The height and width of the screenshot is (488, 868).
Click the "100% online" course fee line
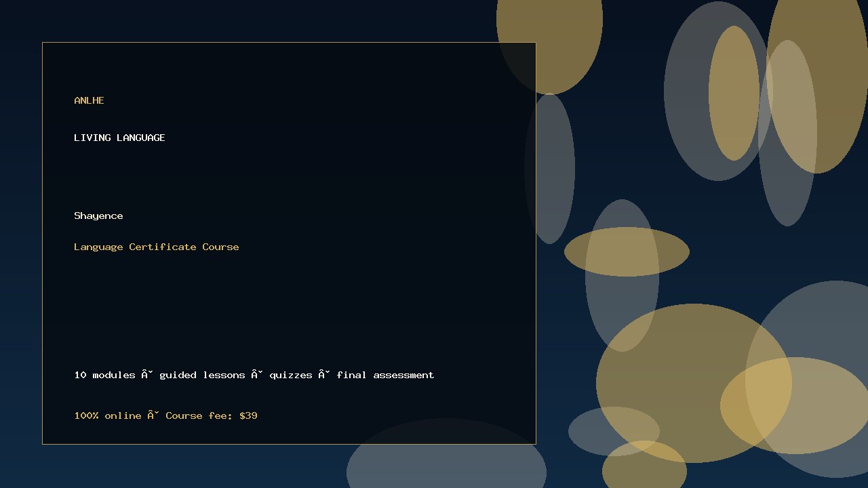[165, 415]
